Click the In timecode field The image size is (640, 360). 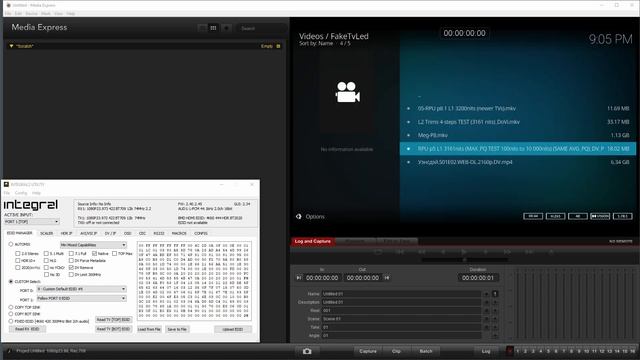pos(322,278)
